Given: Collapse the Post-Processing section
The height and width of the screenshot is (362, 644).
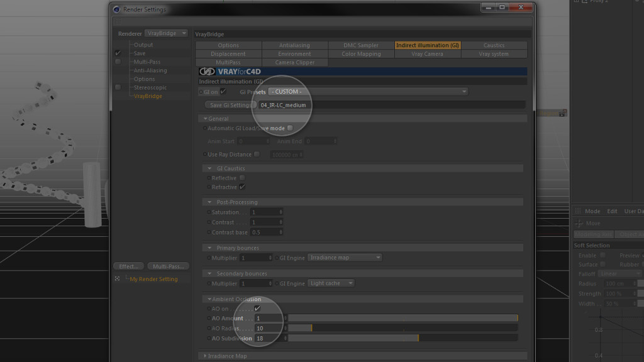Looking at the screenshot, I should tap(209, 202).
